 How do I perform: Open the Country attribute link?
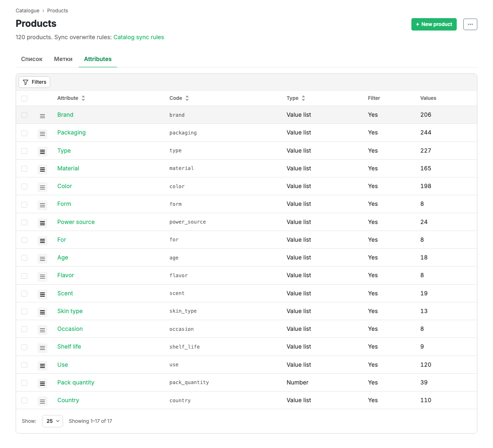(68, 400)
